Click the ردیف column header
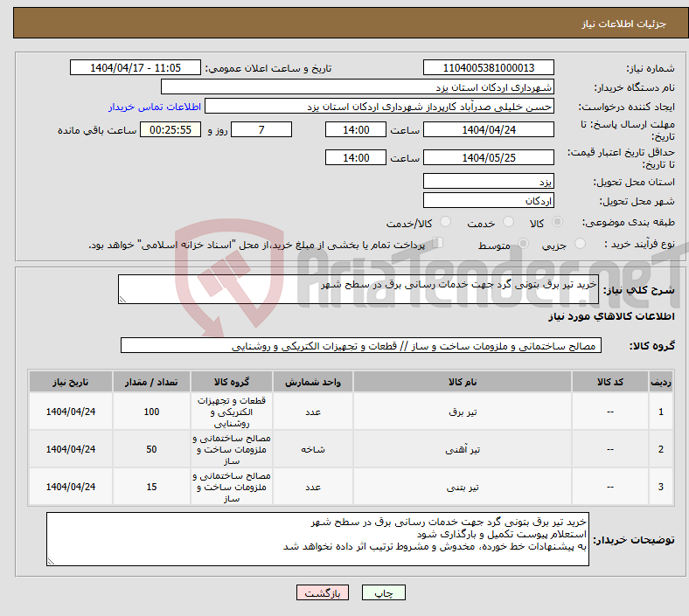The height and width of the screenshot is (616, 689). point(660,382)
